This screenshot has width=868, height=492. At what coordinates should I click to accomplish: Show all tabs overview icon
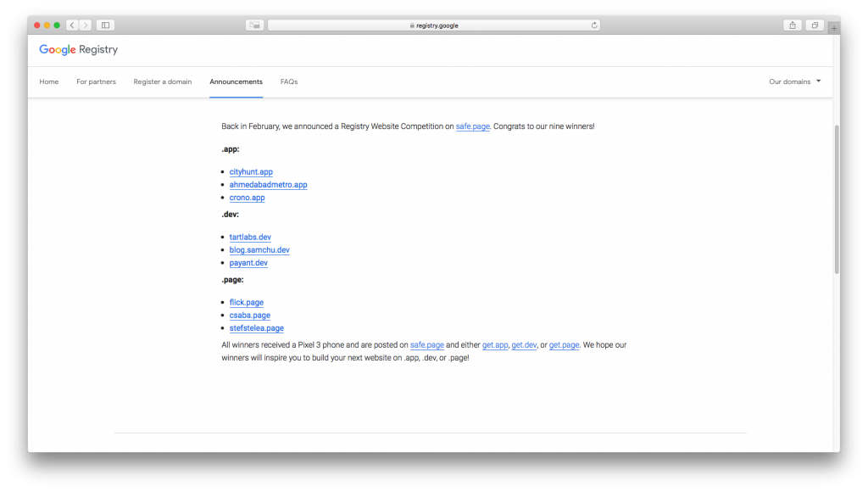tap(815, 25)
